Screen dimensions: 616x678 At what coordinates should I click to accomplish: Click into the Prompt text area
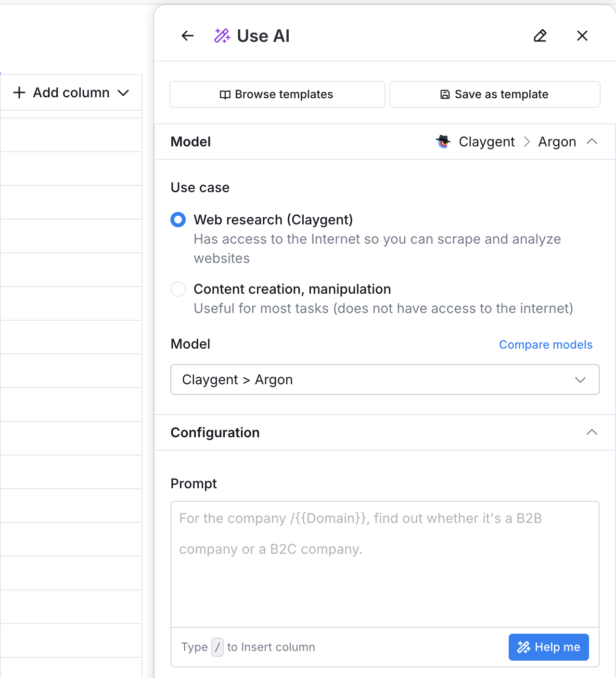click(385, 564)
